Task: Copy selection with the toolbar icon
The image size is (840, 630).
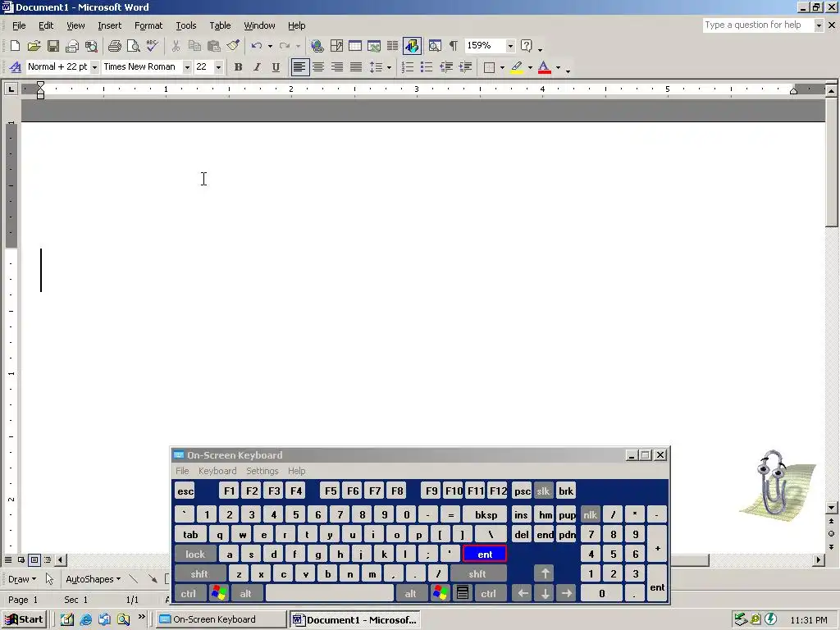Action: pyautogui.click(x=194, y=46)
